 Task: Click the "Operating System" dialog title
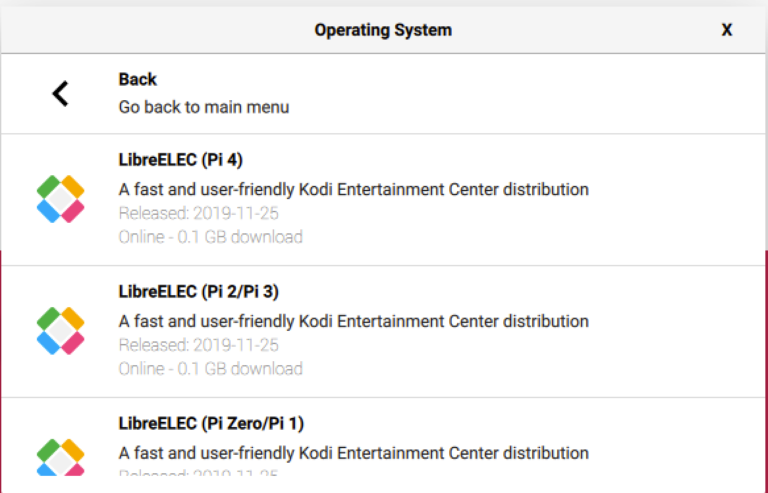383,30
